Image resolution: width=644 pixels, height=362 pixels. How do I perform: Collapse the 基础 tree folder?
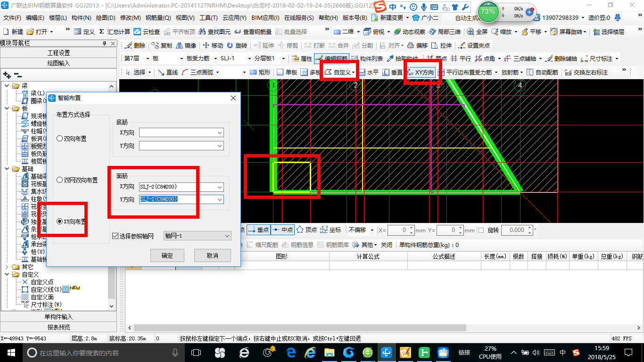pyautogui.click(x=7, y=169)
